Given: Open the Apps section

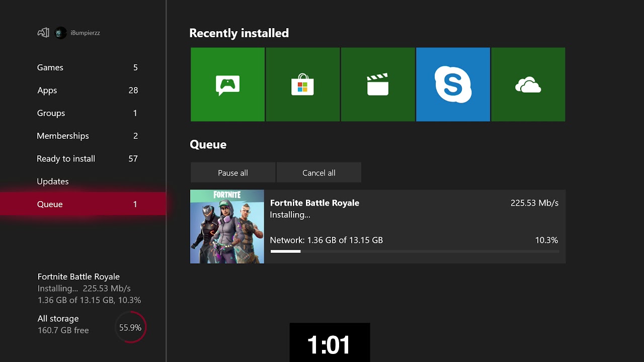Looking at the screenshot, I should click(x=83, y=90).
